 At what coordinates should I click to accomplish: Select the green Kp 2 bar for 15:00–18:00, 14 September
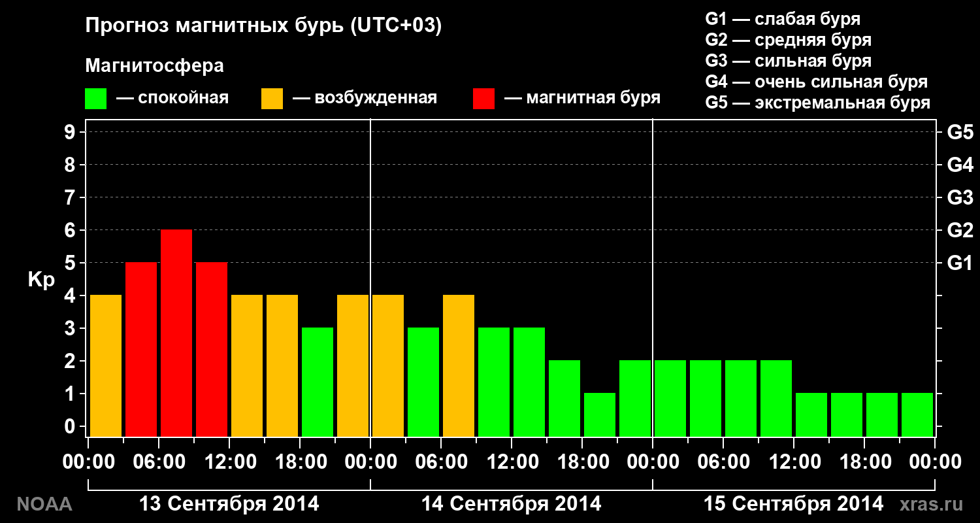pos(564,398)
